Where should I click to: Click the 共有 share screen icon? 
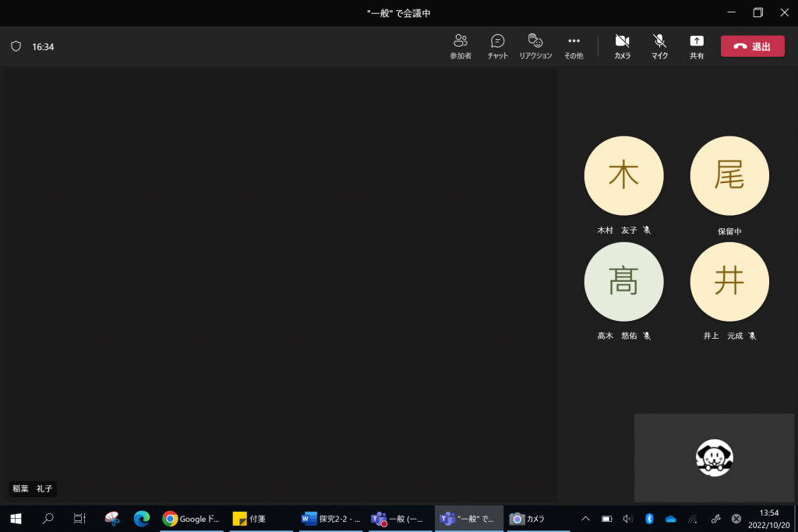point(697,46)
